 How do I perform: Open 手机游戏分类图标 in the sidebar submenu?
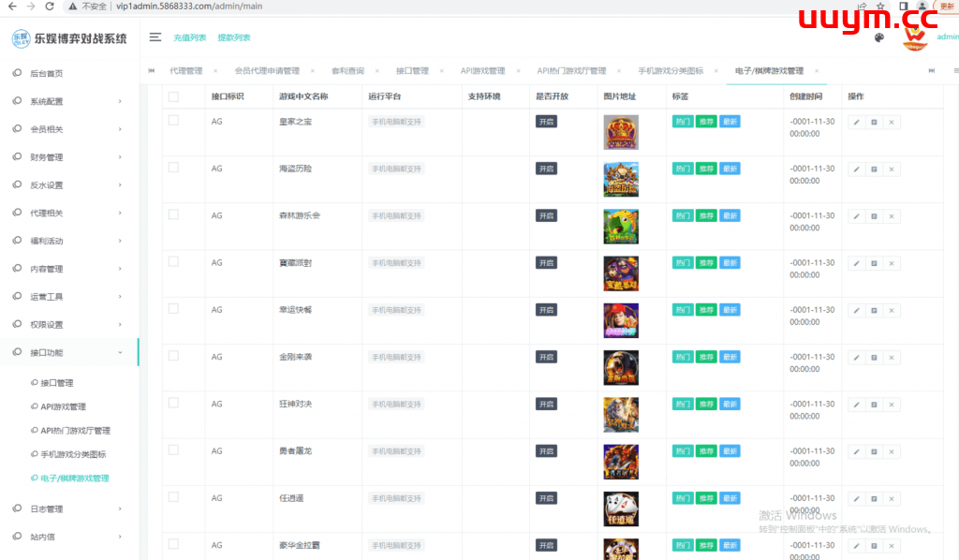(x=73, y=454)
